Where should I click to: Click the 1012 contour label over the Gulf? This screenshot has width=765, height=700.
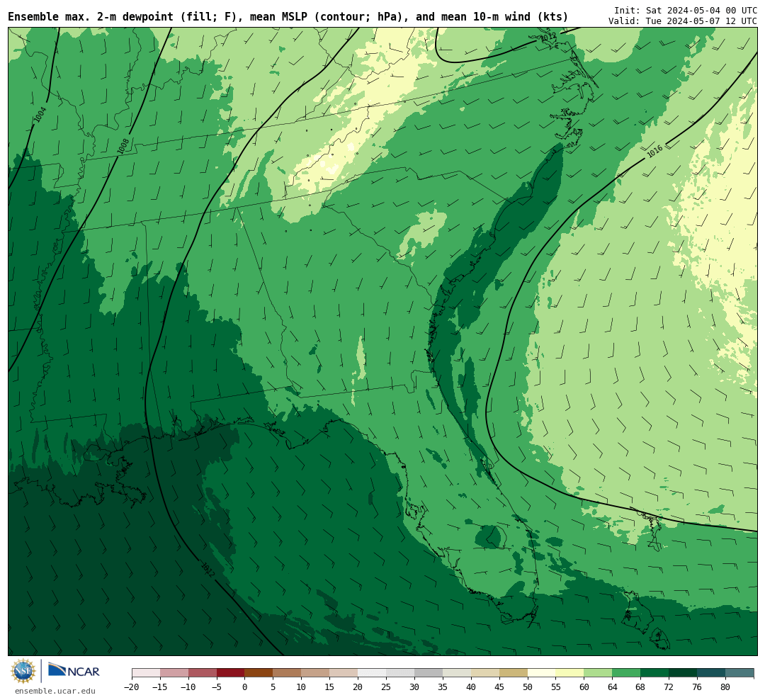tap(208, 570)
